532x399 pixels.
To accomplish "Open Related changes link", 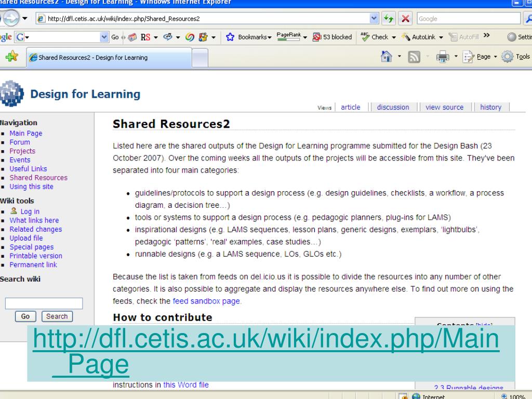I will click(36, 229).
